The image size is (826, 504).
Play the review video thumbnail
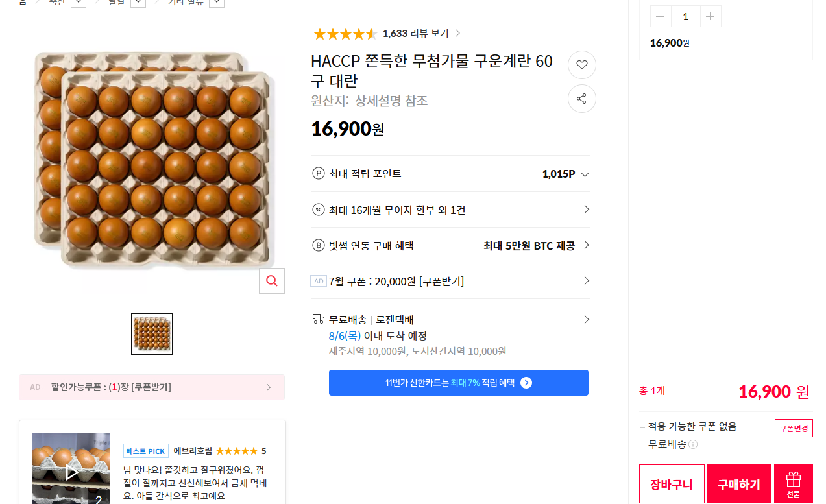(71, 469)
